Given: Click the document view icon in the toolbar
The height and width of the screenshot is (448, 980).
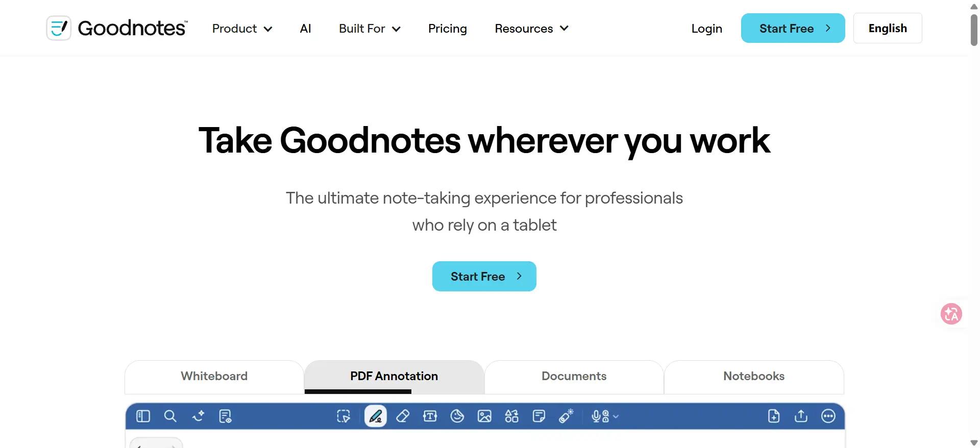Looking at the screenshot, I should pyautogui.click(x=225, y=416).
